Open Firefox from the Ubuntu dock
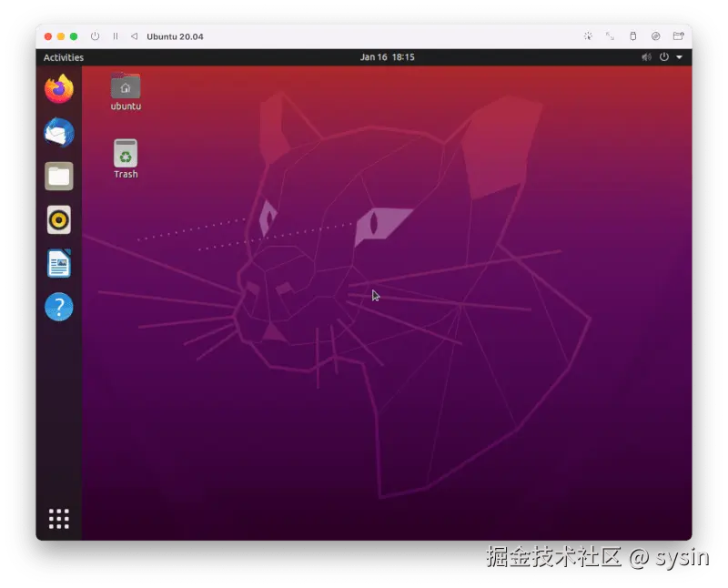Screen dimensions: 728x588 click(59, 88)
